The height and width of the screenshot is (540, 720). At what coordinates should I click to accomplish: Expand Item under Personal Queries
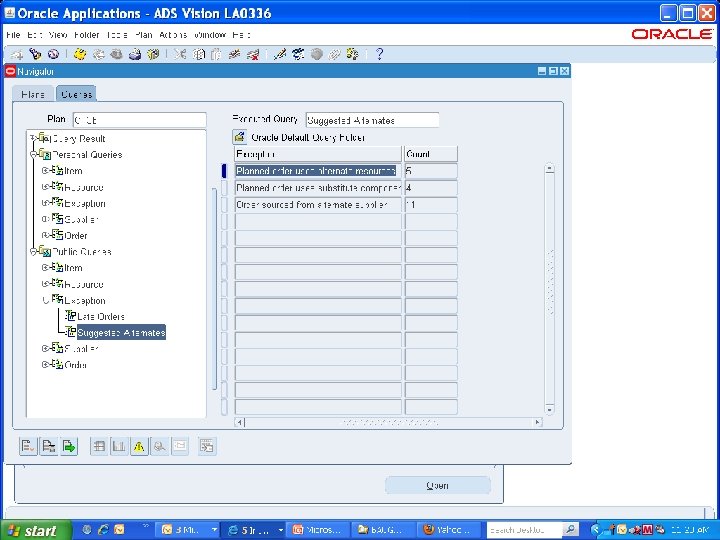click(x=45, y=170)
